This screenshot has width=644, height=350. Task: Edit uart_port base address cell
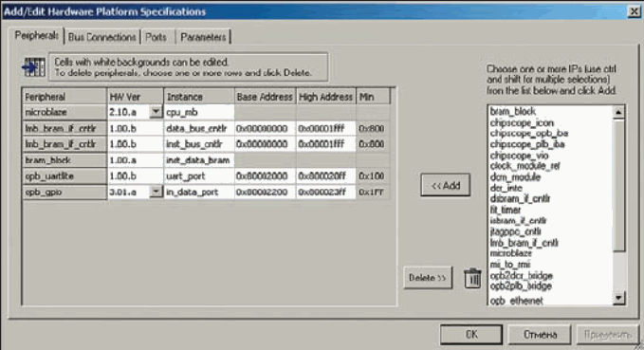(265, 175)
